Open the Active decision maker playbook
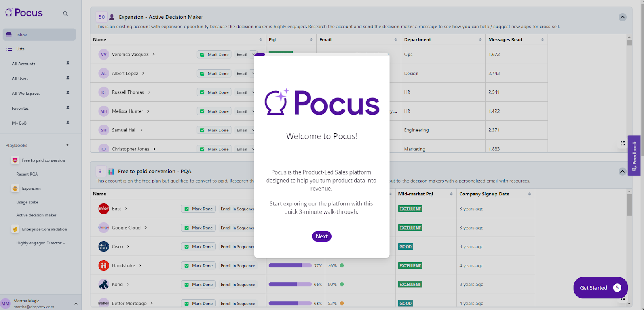This screenshot has height=310, width=644. pos(36,215)
